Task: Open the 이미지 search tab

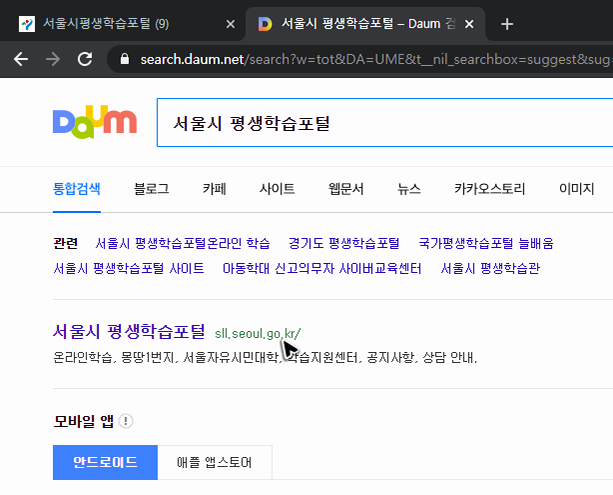Action: (577, 189)
